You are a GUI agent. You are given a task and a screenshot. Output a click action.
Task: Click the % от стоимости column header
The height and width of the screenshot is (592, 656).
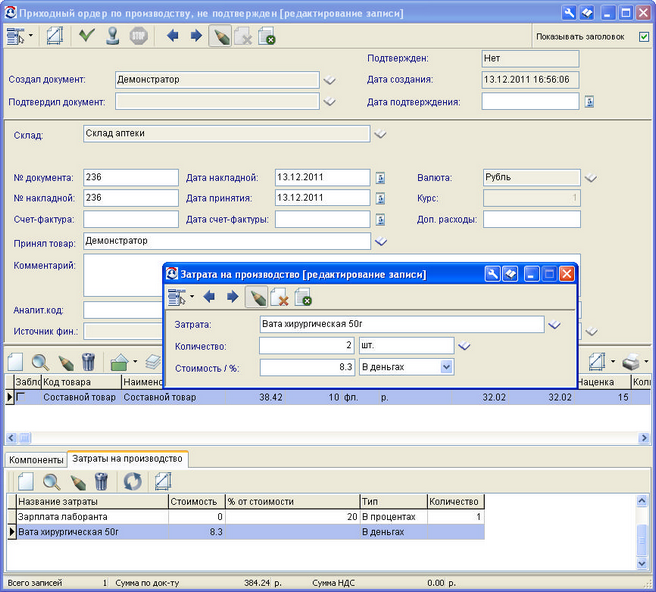pos(292,502)
